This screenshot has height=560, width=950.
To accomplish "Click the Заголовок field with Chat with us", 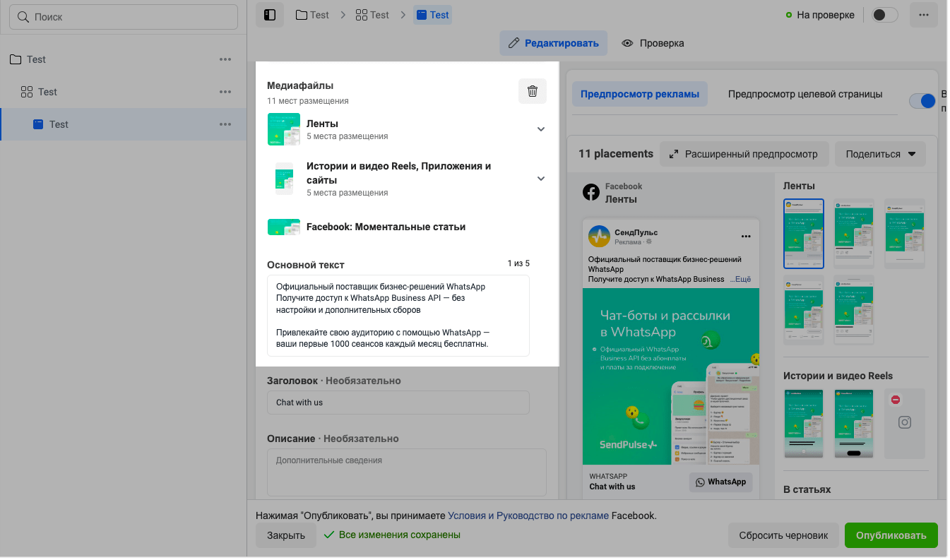I will click(398, 403).
